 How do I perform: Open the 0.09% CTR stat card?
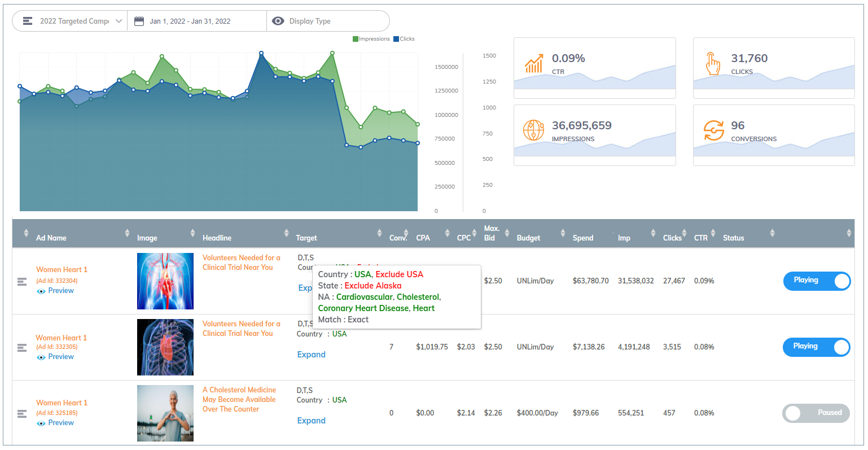[x=594, y=68]
